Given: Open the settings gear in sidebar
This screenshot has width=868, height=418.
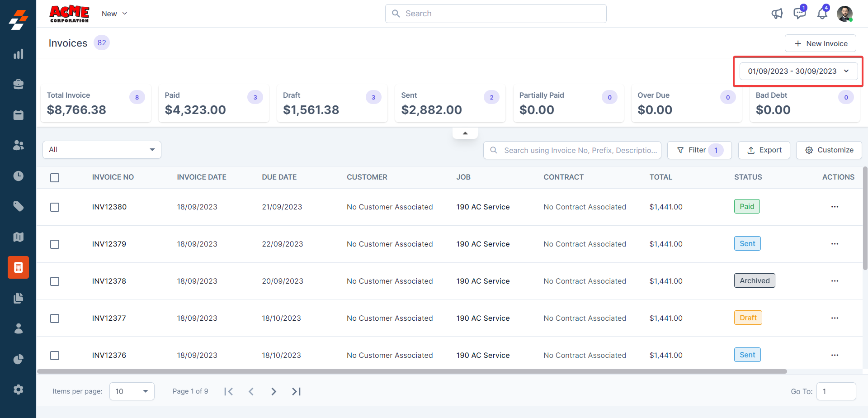Looking at the screenshot, I should click(18, 389).
